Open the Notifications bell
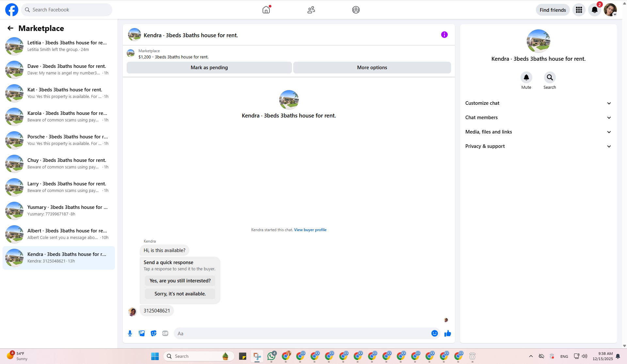 pos(595,10)
